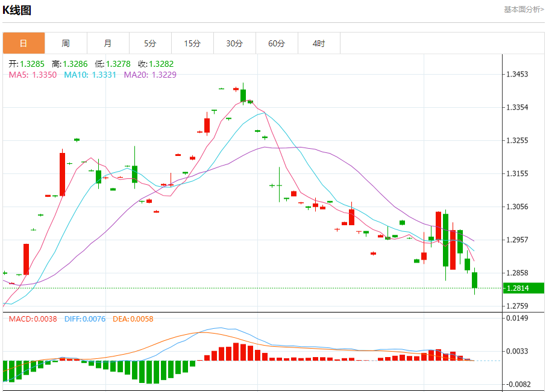Click the 收:1.3282 close value
Image resolution: width=549 pixels, height=392 pixels.
pos(155,64)
